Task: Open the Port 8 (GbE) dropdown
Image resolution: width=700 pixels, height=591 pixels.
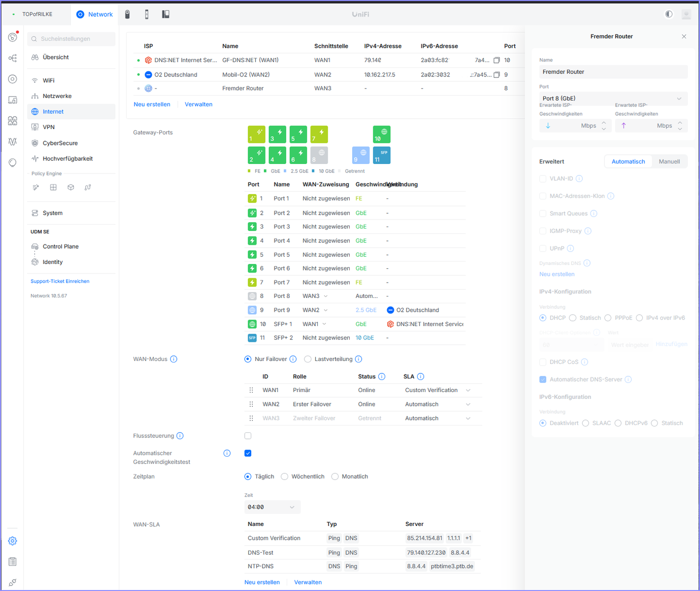Action: coord(613,98)
